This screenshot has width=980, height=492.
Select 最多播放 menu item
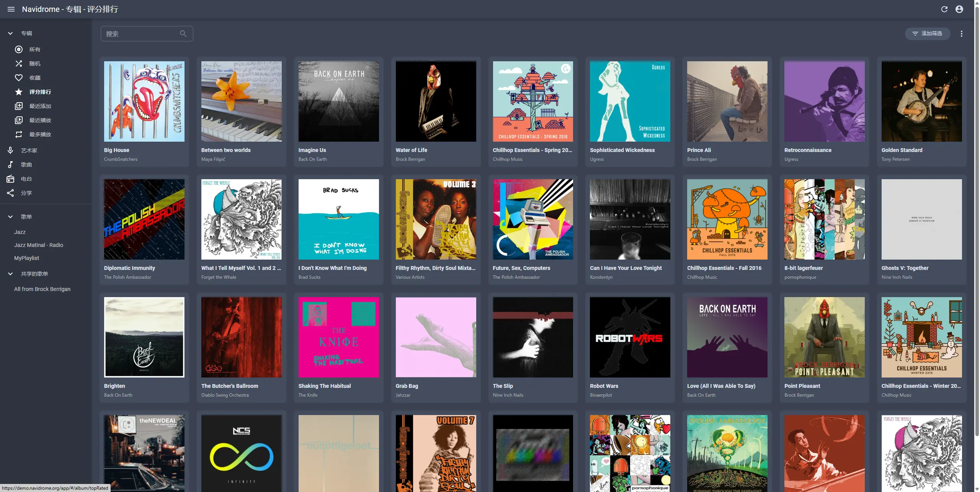click(40, 134)
